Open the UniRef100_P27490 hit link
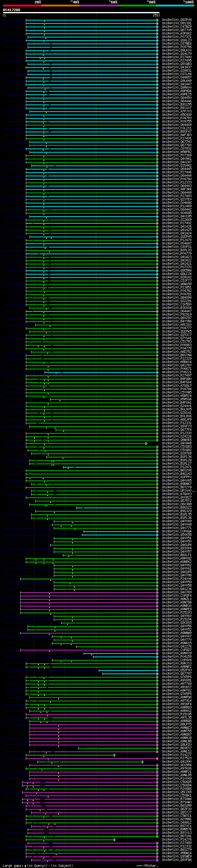The height and width of the screenshot is (868, 197). click(177, 57)
